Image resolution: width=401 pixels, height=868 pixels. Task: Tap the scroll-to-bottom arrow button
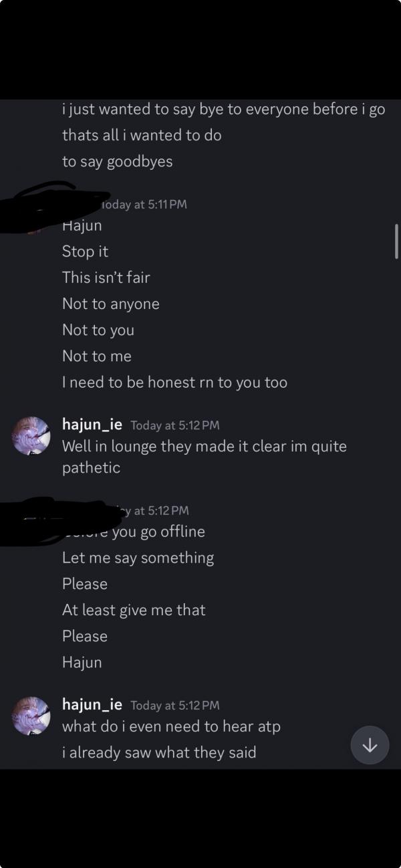pyautogui.click(x=370, y=745)
